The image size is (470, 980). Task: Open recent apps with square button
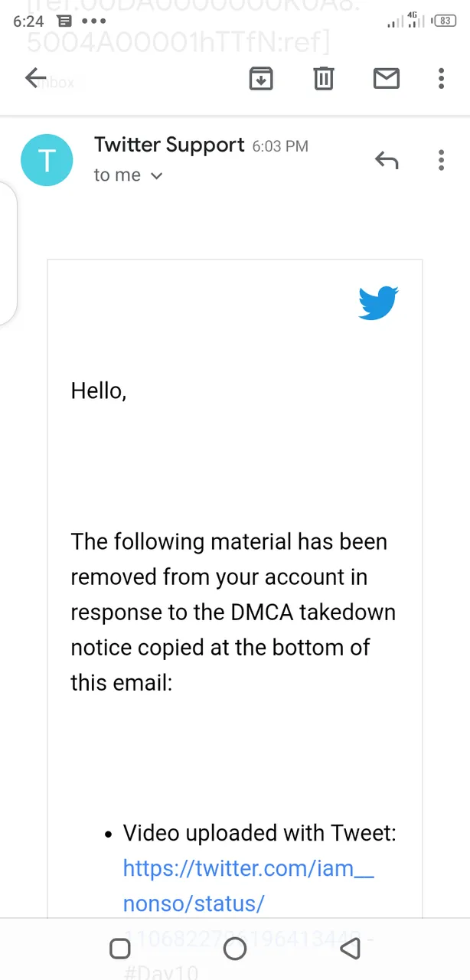click(120, 949)
